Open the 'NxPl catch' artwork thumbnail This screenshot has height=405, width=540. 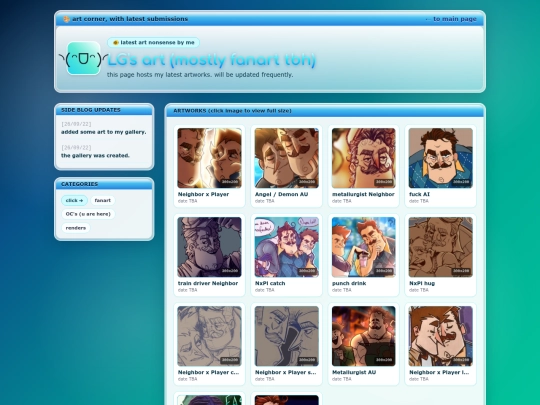coord(287,247)
